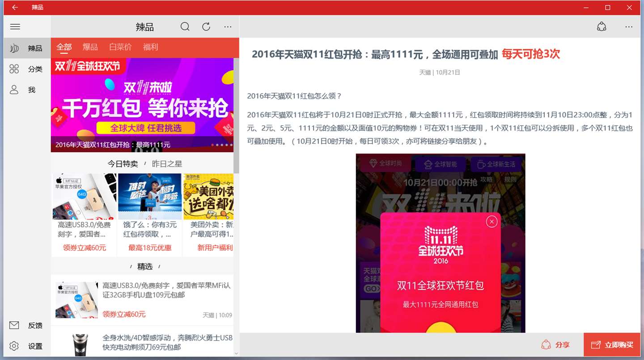Viewport: 644px width, 360px height.
Task: Select the 昨日之星 tab
Action: (167, 164)
